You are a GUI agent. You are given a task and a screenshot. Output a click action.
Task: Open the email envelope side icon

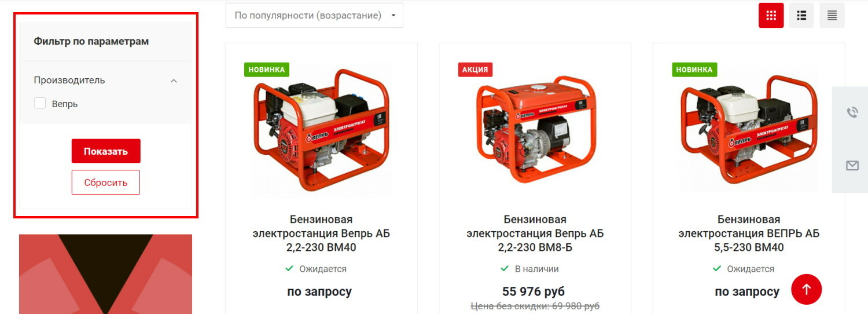pyautogui.click(x=852, y=166)
